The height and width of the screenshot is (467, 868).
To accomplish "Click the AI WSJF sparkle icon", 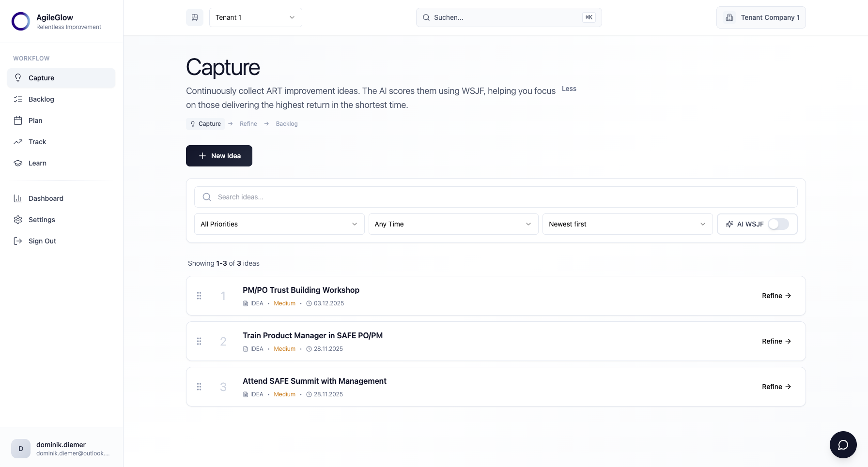I will click(x=729, y=224).
